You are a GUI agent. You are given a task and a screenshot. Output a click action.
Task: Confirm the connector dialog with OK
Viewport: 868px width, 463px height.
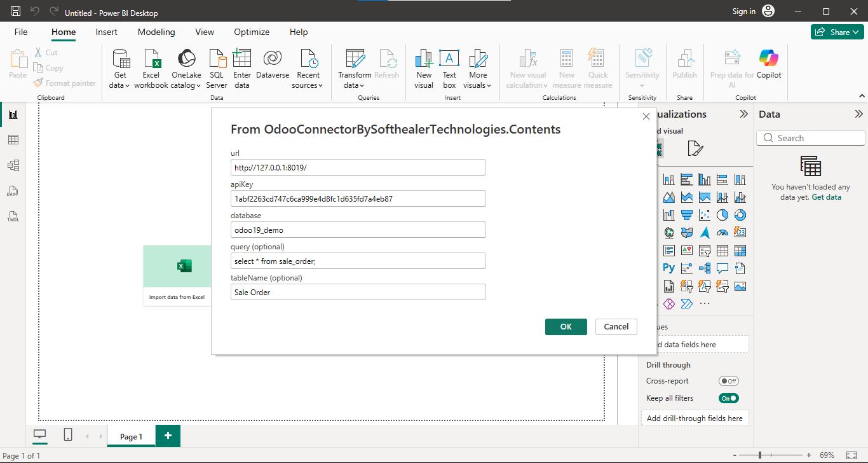point(566,326)
